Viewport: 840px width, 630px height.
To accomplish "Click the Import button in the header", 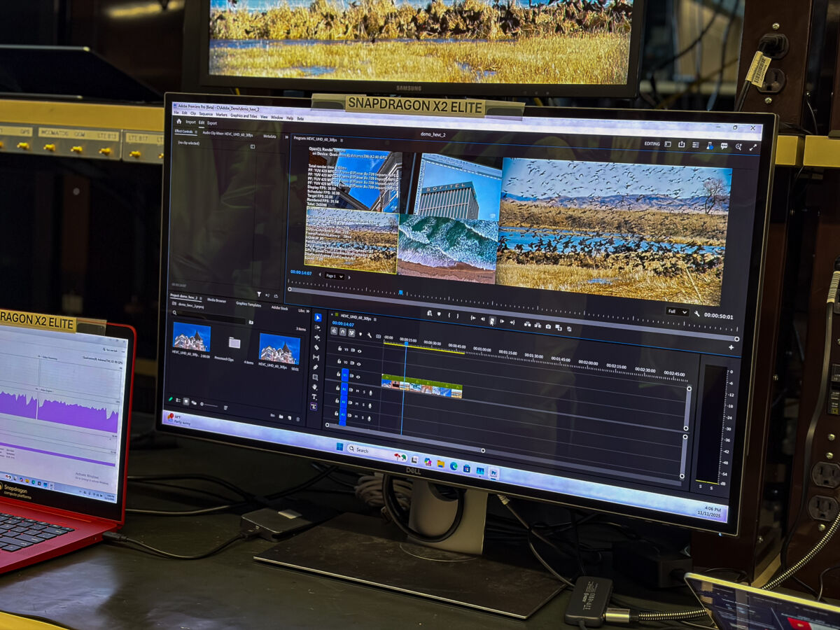I will (191, 122).
